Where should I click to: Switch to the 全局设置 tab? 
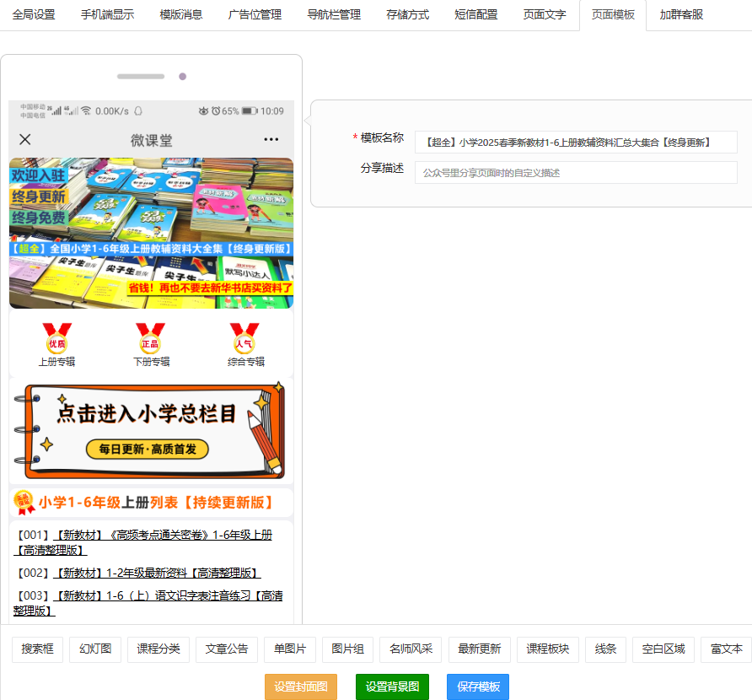34,15
